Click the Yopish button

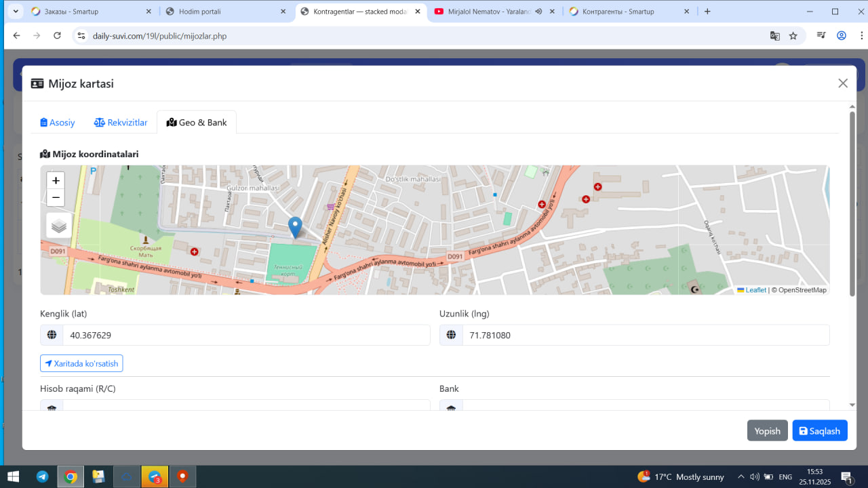767,431
